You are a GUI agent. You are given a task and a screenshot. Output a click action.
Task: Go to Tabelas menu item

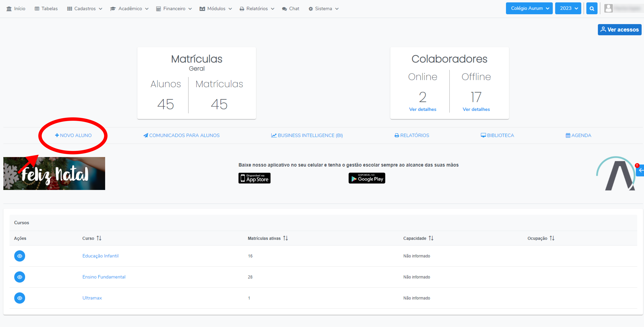point(46,9)
